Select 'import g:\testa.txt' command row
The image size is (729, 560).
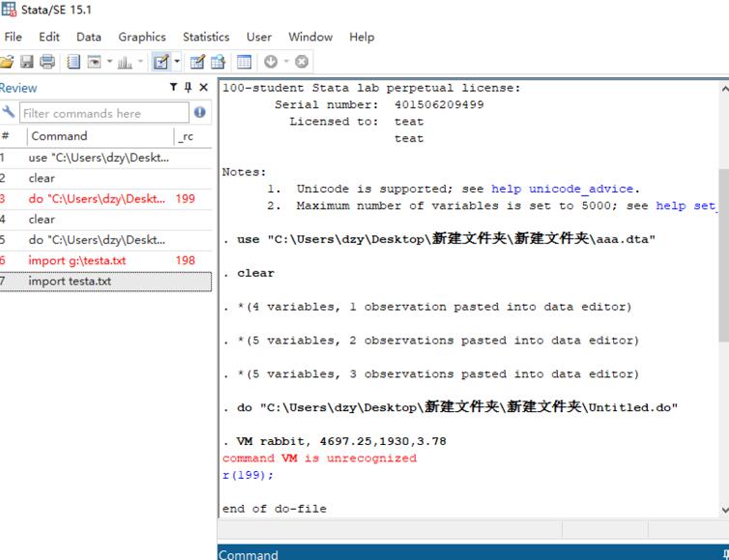(105, 260)
